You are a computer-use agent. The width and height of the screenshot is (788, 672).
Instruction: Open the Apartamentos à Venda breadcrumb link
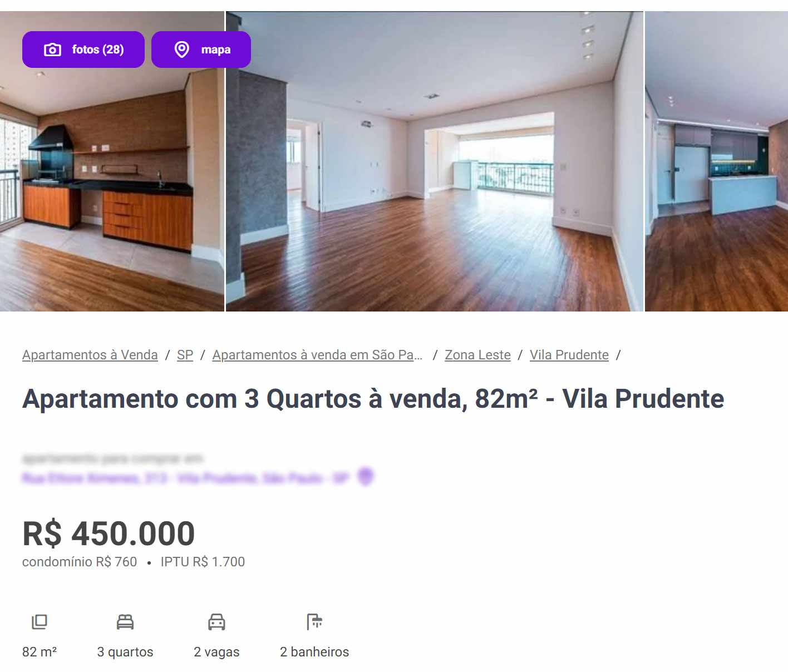[x=90, y=355]
